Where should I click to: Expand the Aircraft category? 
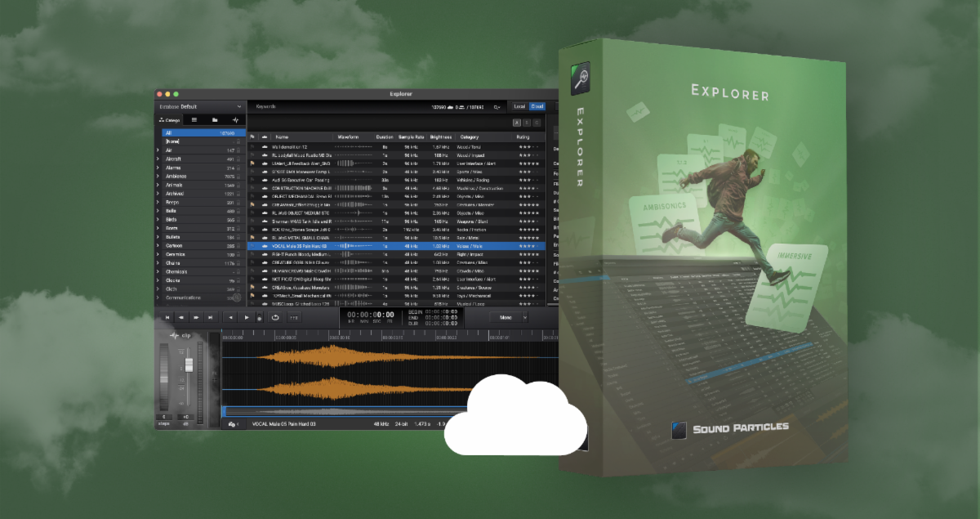(x=158, y=159)
